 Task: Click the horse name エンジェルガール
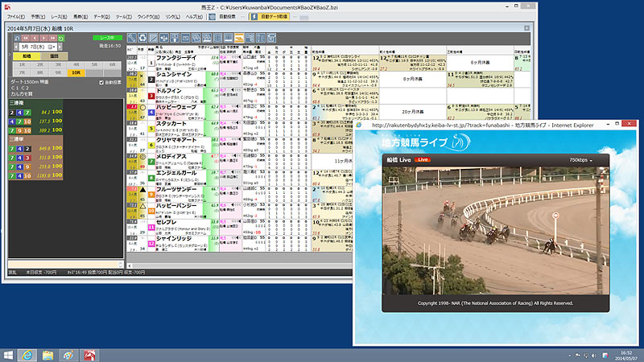click(176, 173)
